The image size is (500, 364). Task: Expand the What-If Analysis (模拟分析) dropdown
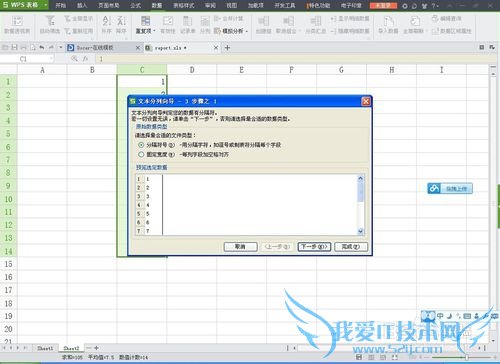click(246, 31)
